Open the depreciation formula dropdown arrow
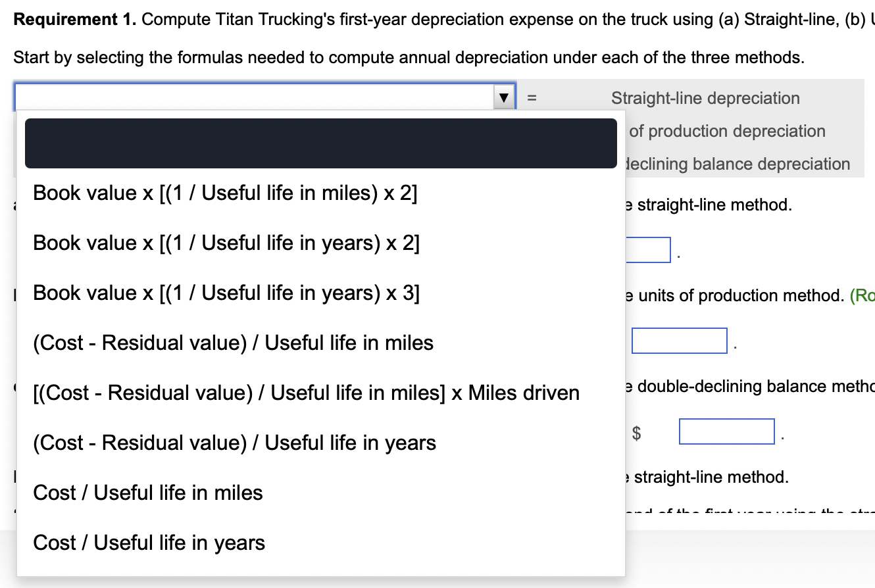The image size is (875, 588). tap(503, 97)
